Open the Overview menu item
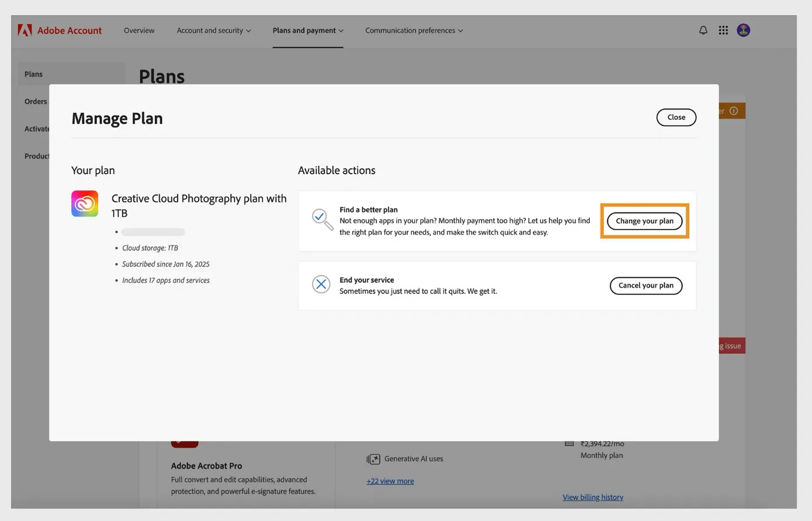Screen dimensions: 812x521 click(139, 30)
